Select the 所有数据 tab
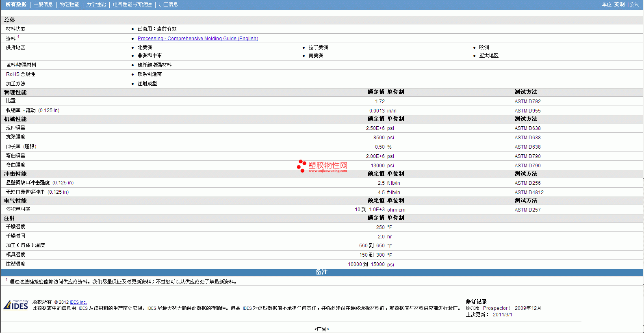This screenshot has height=333, width=644. (16, 4)
